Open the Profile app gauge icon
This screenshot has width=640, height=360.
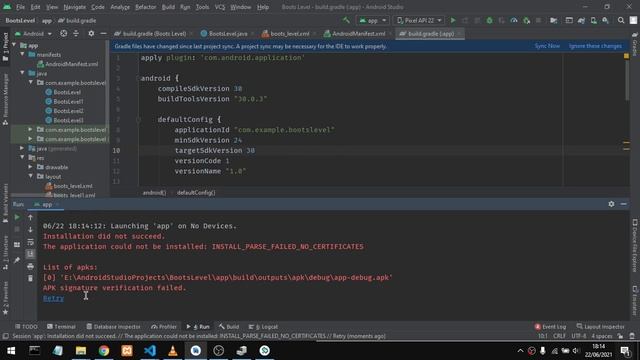click(x=514, y=20)
